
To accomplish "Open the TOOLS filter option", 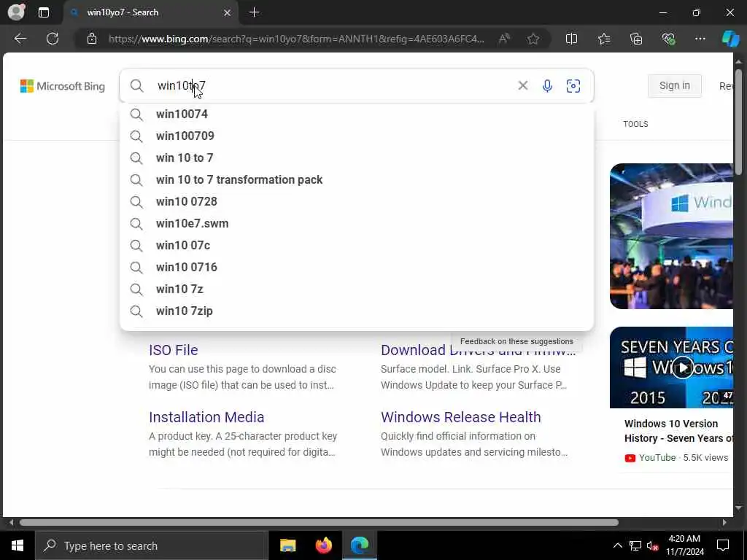I will pyautogui.click(x=635, y=124).
